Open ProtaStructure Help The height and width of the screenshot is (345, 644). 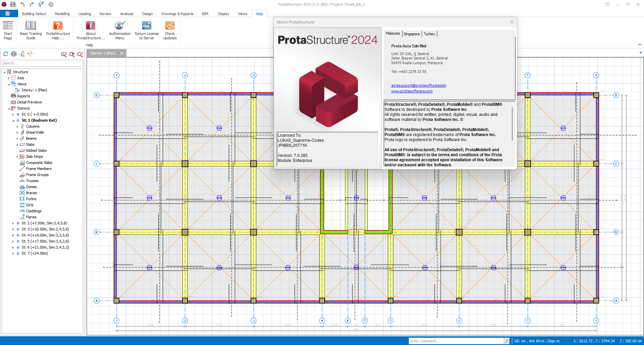58,30
